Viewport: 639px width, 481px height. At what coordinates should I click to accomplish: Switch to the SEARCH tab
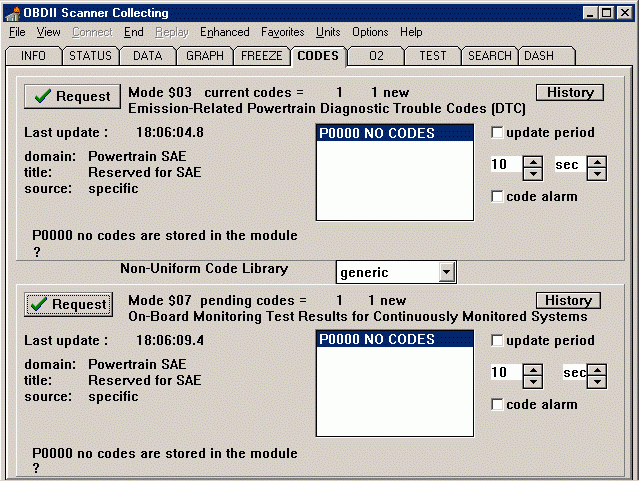489,56
